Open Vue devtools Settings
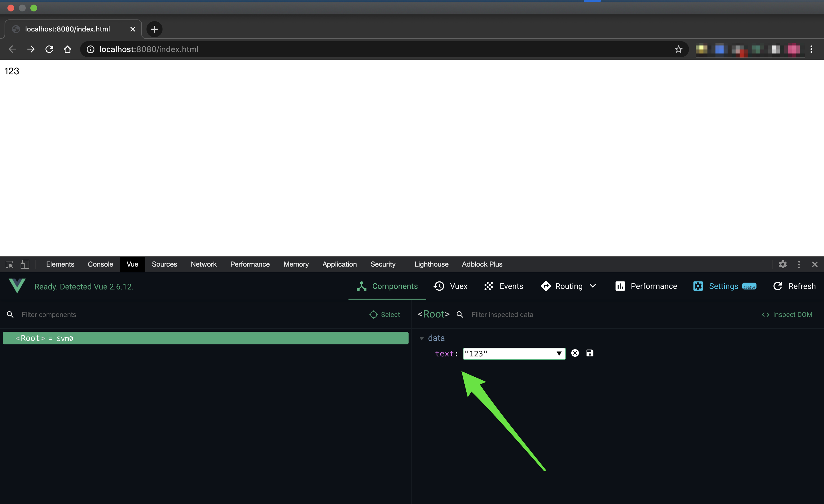Screen dimensions: 824x504 (724, 286)
